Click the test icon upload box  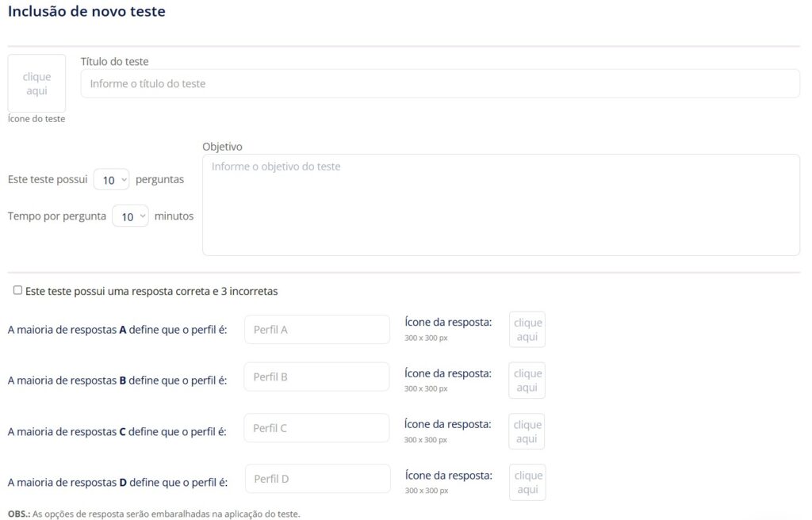[36, 83]
